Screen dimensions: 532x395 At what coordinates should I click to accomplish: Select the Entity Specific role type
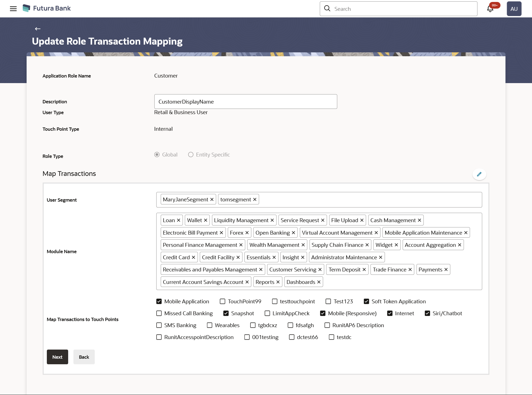pos(191,155)
